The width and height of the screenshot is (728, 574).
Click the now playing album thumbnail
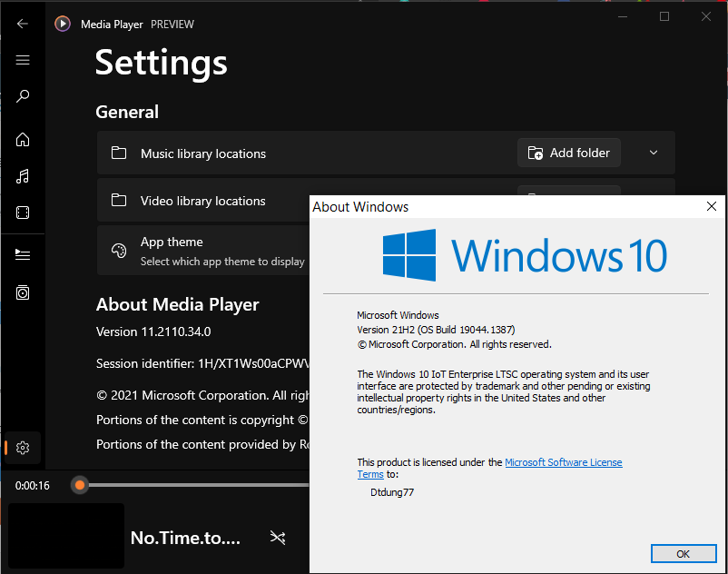[x=66, y=536]
